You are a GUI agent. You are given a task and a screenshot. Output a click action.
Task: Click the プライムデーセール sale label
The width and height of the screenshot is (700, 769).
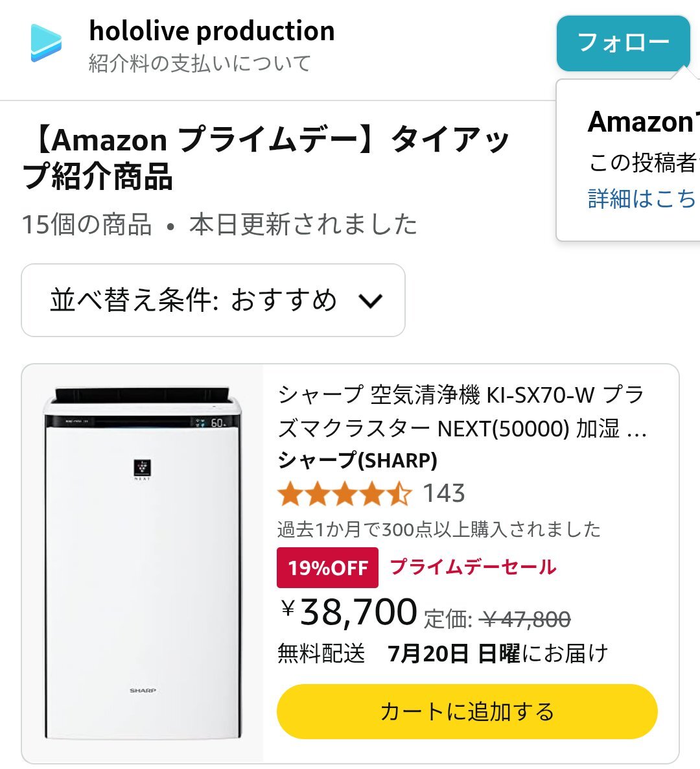tap(473, 567)
